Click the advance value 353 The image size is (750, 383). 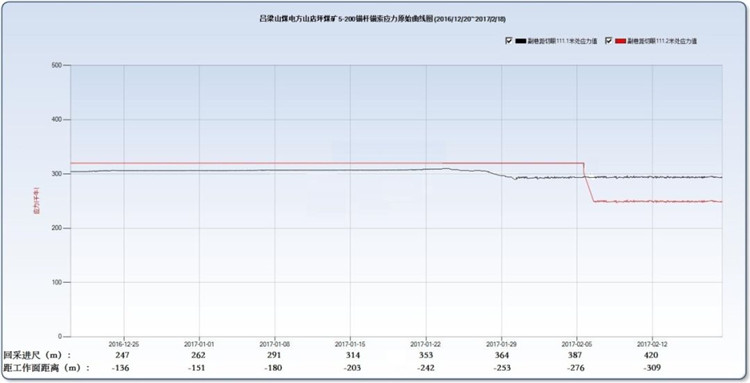click(x=425, y=355)
